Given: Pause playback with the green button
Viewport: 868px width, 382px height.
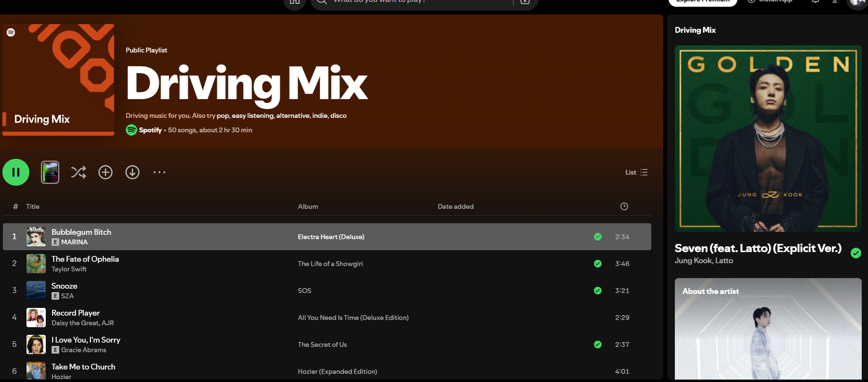Looking at the screenshot, I should coord(16,172).
